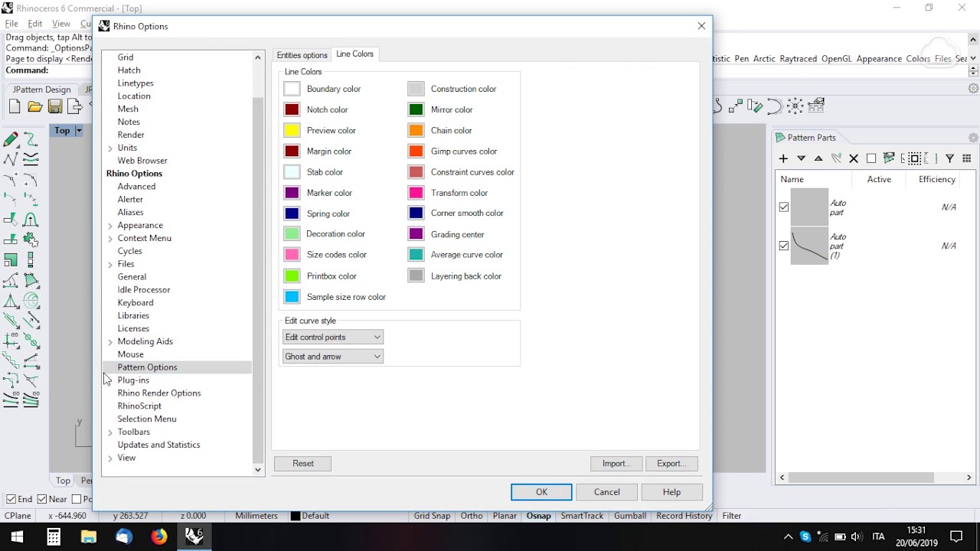This screenshot has height=551, width=980.
Task: Uncheck the 'Auto part' row checkbox
Action: [x=783, y=207]
